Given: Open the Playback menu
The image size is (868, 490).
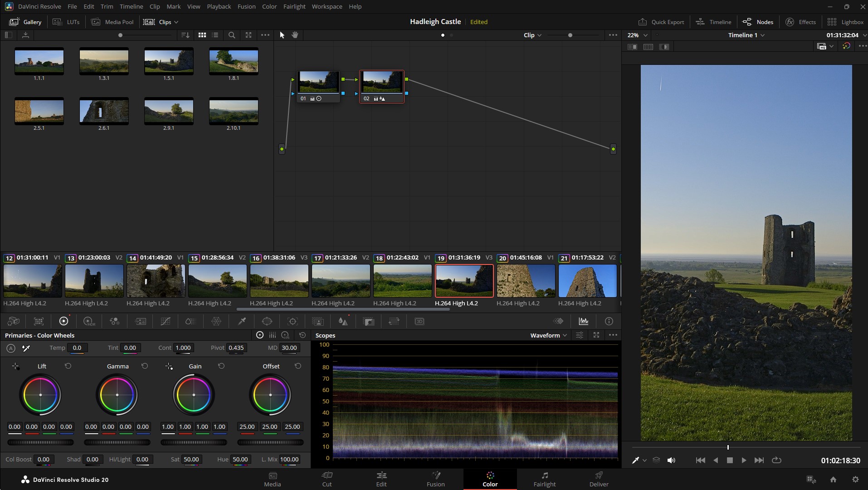Looking at the screenshot, I should (219, 6).
